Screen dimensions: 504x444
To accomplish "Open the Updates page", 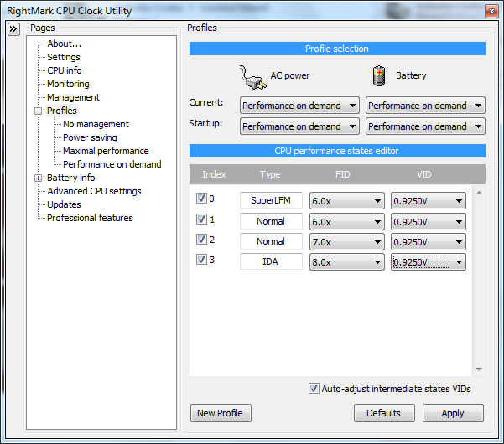I will coord(64,204).
